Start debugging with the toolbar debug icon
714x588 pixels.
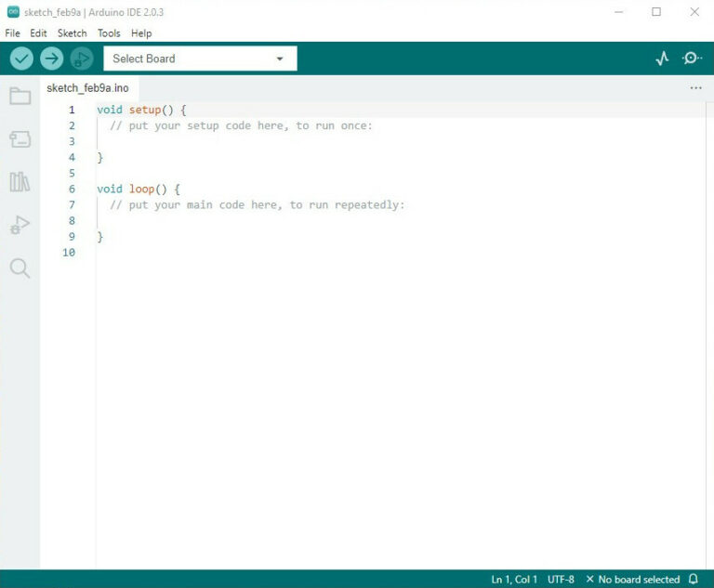coord(82,59)
